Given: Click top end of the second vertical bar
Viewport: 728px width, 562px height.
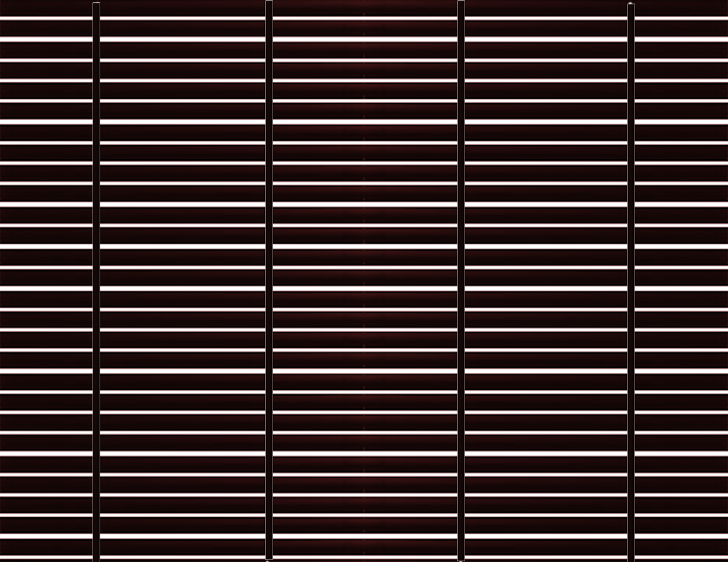Looking at the screenshot, I should point(269,3).
